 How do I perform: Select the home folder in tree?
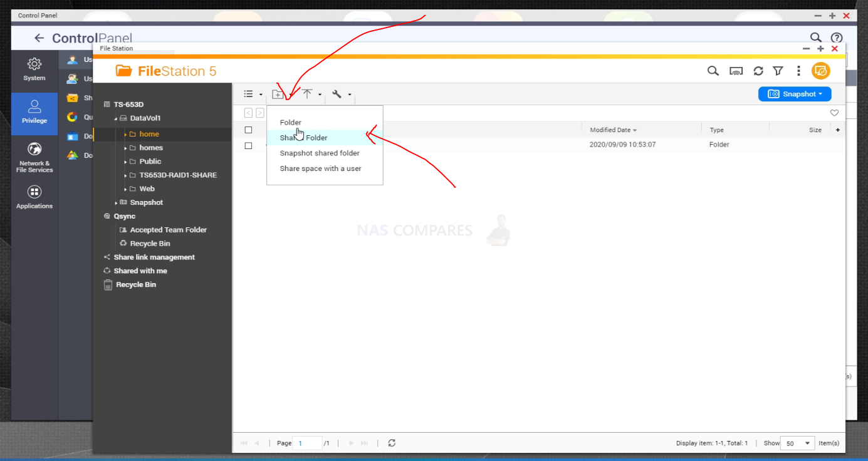point(149,134)
